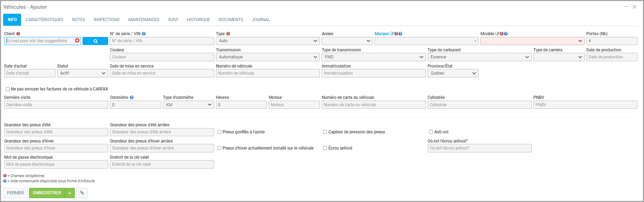644x202 pixels.
Task: Open the Type de carburant dropdown
Action: pos(479,57)
